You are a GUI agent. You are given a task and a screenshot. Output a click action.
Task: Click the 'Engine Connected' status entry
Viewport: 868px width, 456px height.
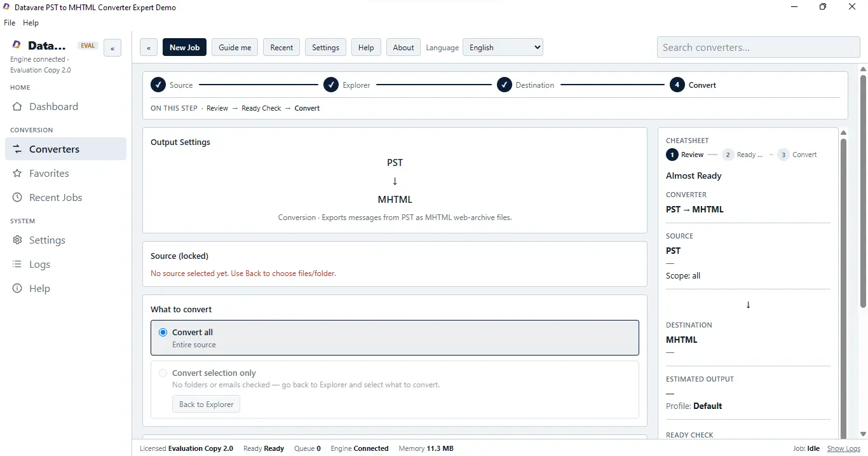[x=360, y=448]
